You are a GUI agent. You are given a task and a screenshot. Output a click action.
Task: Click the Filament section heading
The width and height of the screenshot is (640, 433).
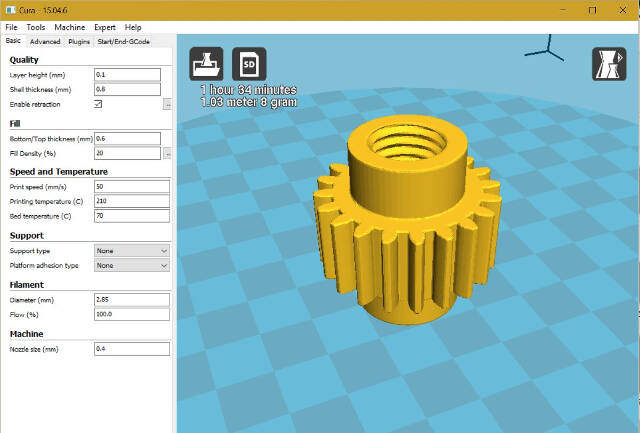click(x=27, y=285)
